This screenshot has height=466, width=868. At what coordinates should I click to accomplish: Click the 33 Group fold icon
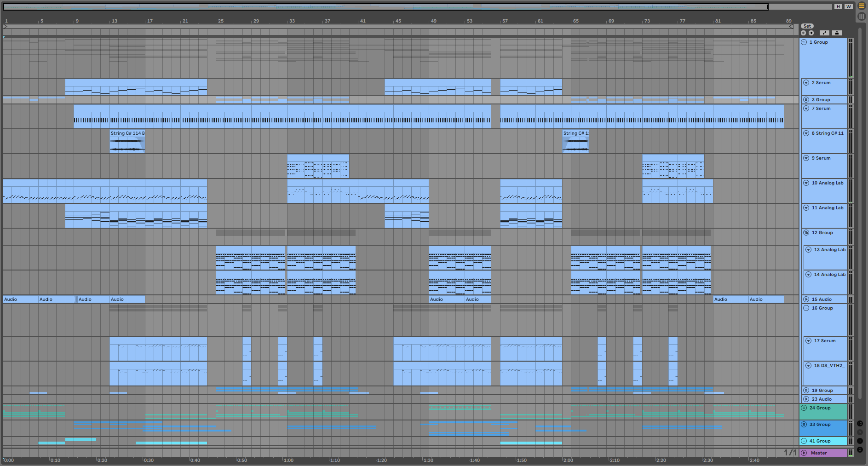[x=804, y=425]
